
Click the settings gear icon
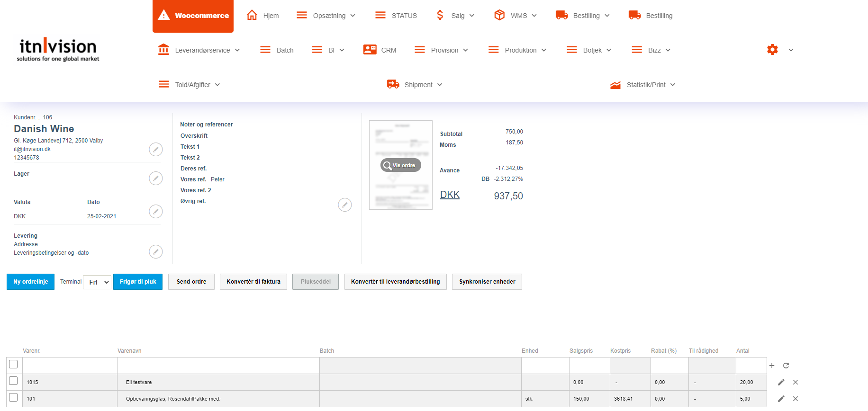(772, 50)
